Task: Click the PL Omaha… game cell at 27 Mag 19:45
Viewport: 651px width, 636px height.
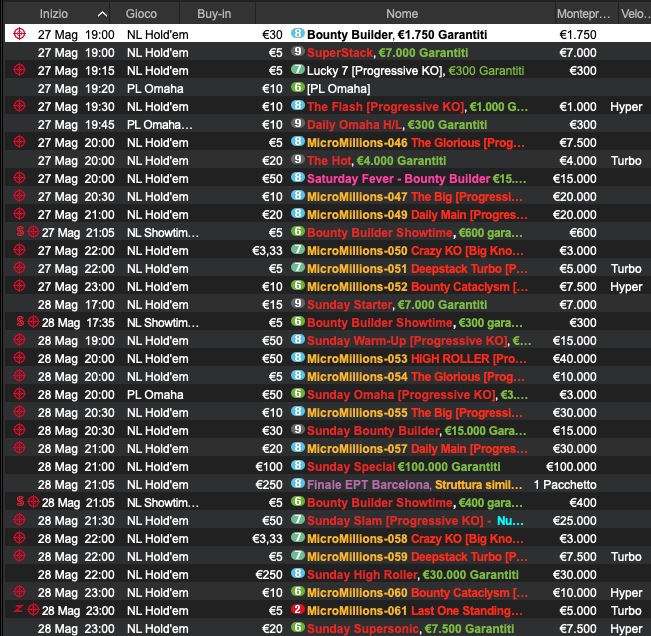Action: [x=159, y=125]
